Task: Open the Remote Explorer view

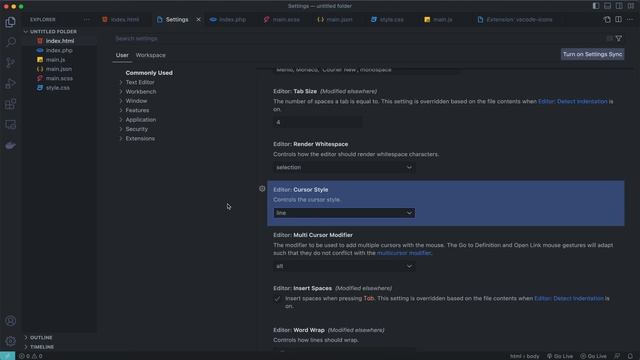Action: [10, 124]
